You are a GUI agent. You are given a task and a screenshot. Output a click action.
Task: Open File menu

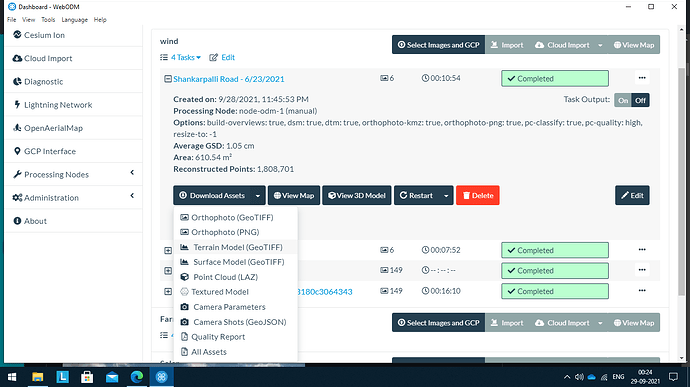click(x=11, y=19)
